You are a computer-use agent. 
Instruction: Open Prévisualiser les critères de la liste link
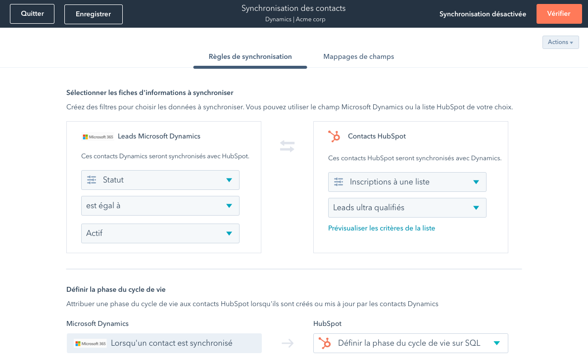[382, 228]
